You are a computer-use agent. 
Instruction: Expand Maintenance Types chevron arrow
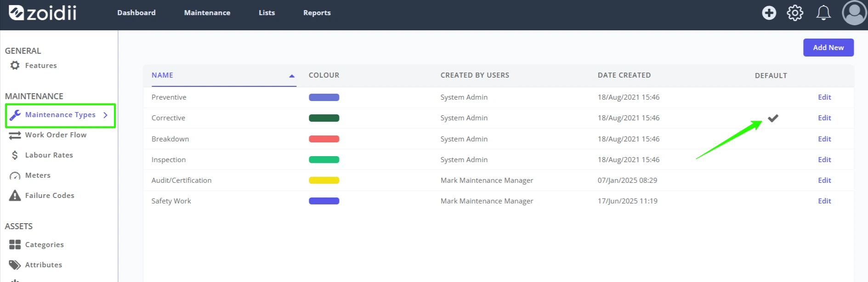pyautogui.click(x=105, y=115)
